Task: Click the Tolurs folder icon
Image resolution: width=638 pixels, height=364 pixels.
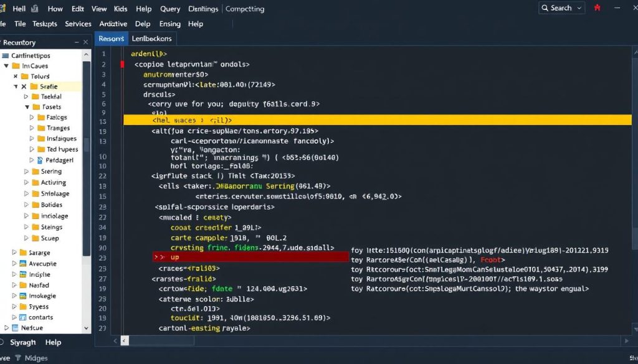Action: (x=24, y=76)
